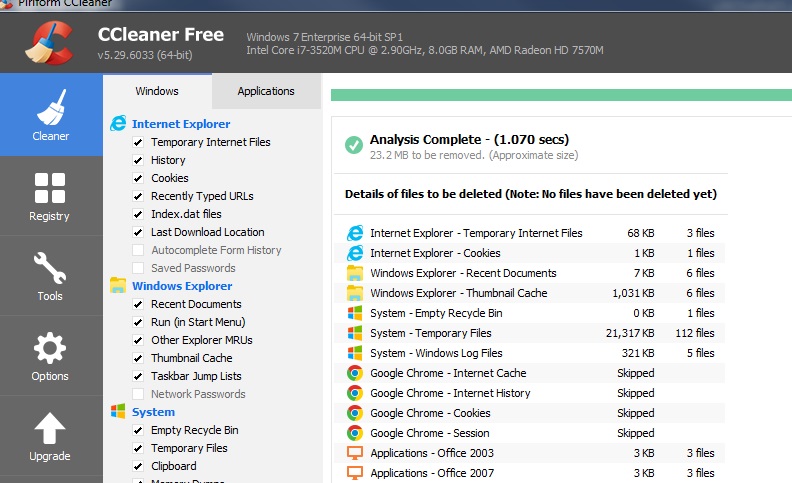Click monitor icon beside Office 2003 result

click(355, 453)
